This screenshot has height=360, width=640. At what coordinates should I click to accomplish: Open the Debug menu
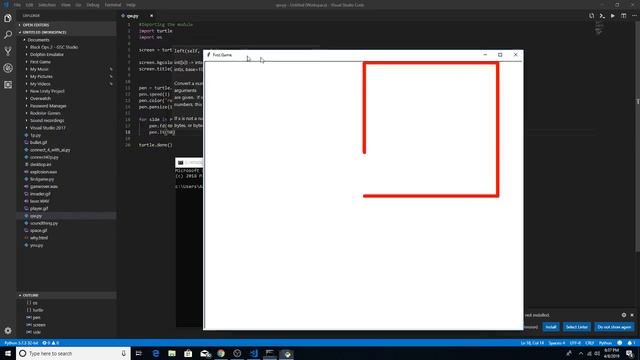93,5
